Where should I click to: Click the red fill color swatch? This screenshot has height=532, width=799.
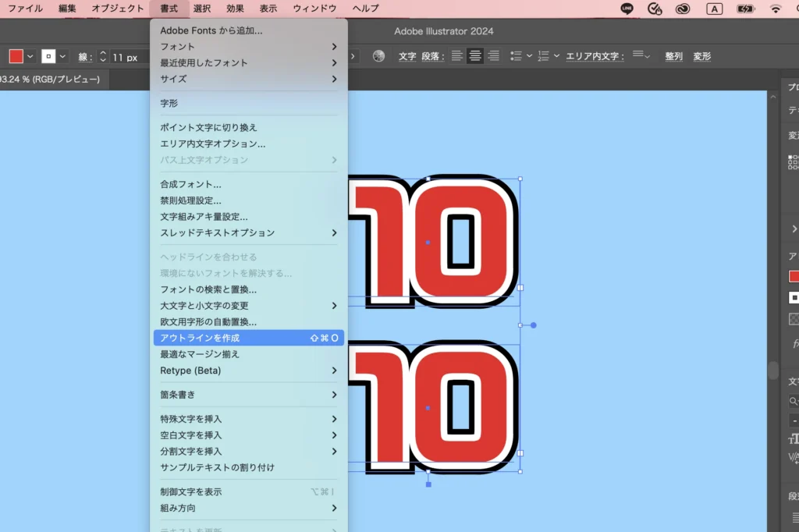point(16,56)
